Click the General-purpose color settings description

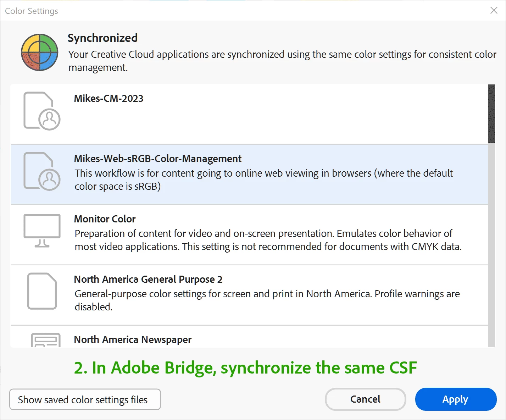[x=267, y=300]
